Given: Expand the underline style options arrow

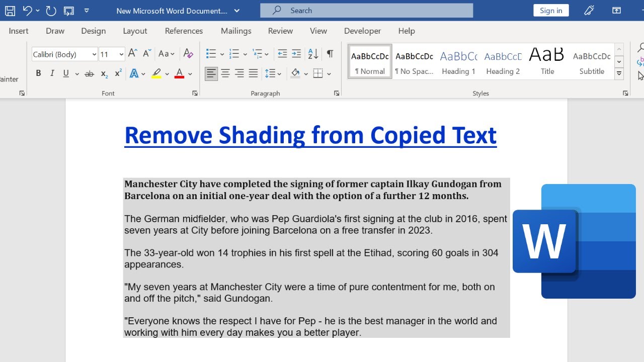Looking at the screenshot, I should coord(77,74).
